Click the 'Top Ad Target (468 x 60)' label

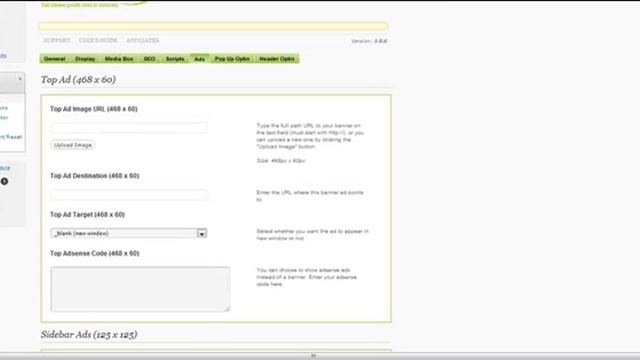(x=87, y=215)
